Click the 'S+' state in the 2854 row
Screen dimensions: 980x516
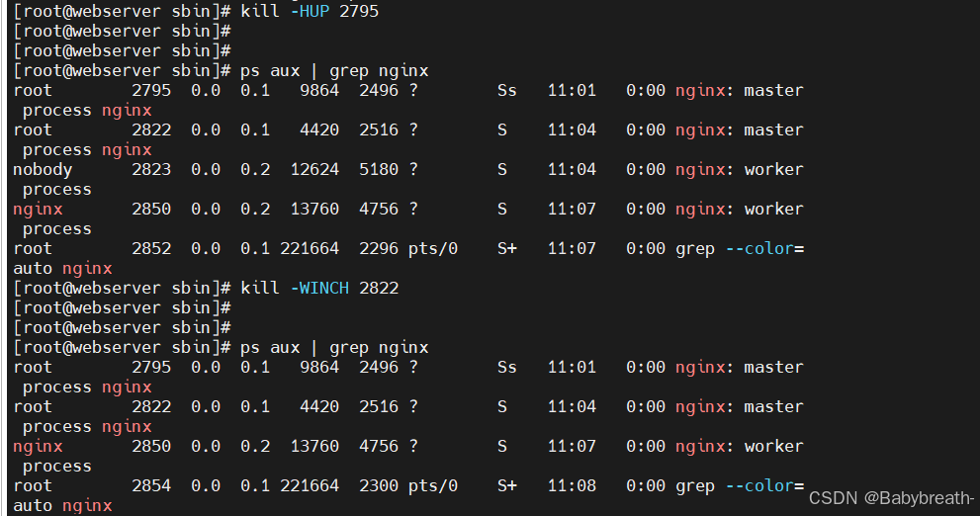507,486
